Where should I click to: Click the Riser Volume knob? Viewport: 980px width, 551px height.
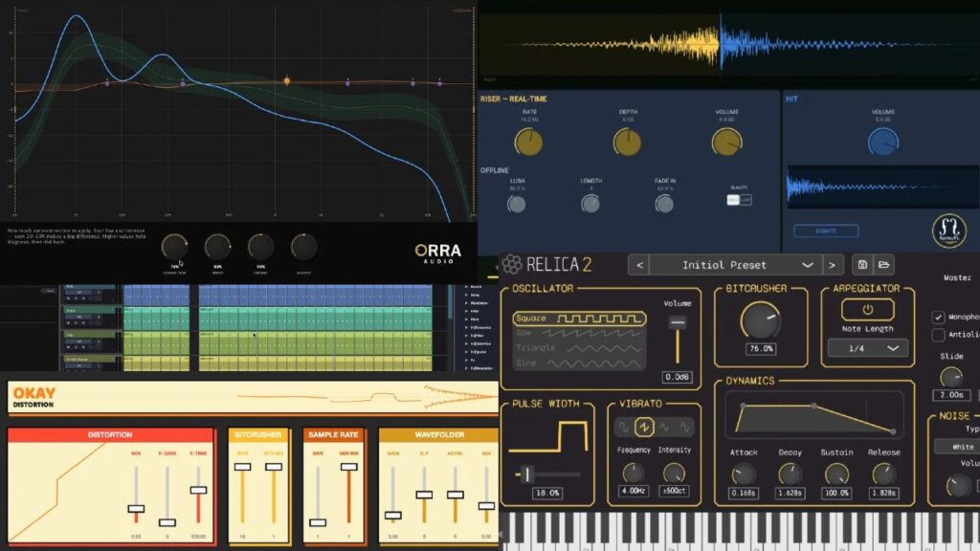(x=726, y=143)
